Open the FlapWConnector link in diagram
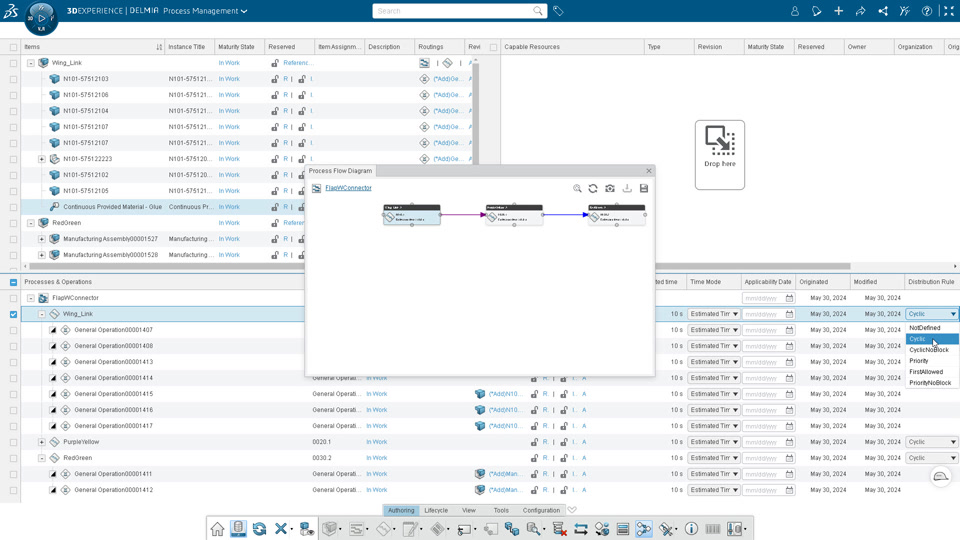This screenshot has height=540, width=960. tap(348, 188)
